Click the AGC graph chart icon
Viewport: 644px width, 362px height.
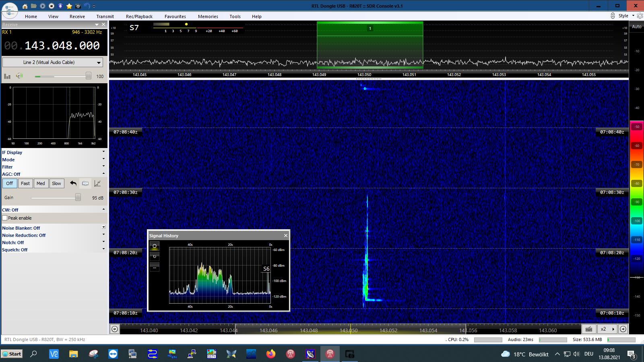(x=97, y=183)
